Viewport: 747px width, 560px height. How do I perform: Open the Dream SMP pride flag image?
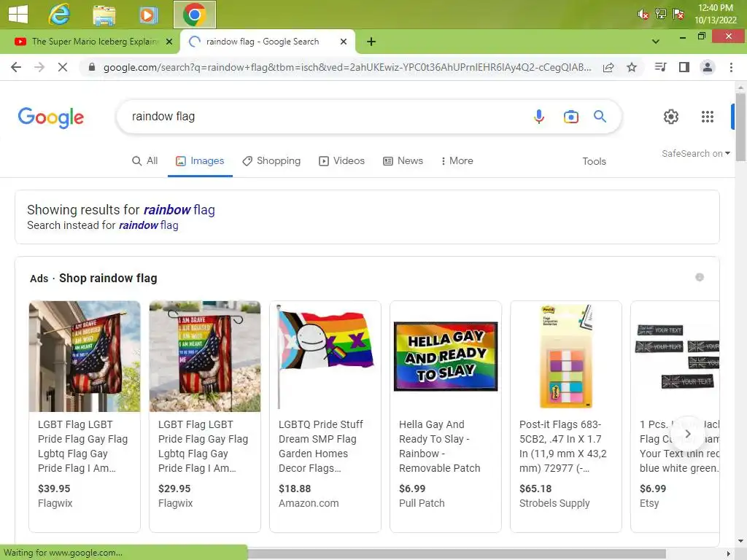pyautogui.click(x=325, y=356)
